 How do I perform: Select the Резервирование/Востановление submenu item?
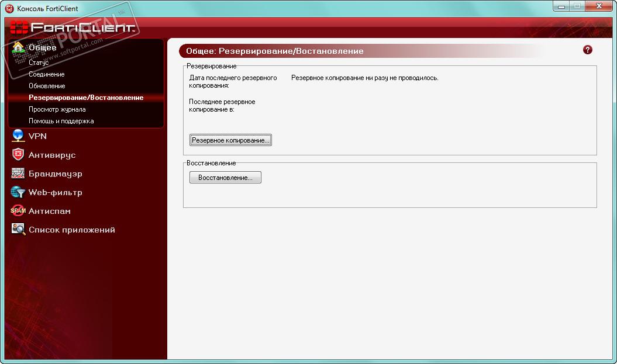[x=86, y=98]
